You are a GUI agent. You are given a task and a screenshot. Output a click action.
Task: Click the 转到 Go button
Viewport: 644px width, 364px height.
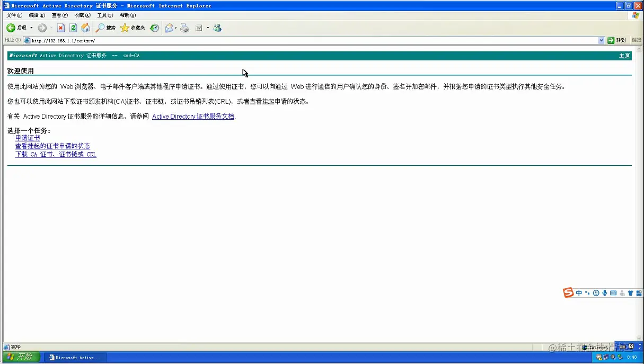click(x=617, y=40)
